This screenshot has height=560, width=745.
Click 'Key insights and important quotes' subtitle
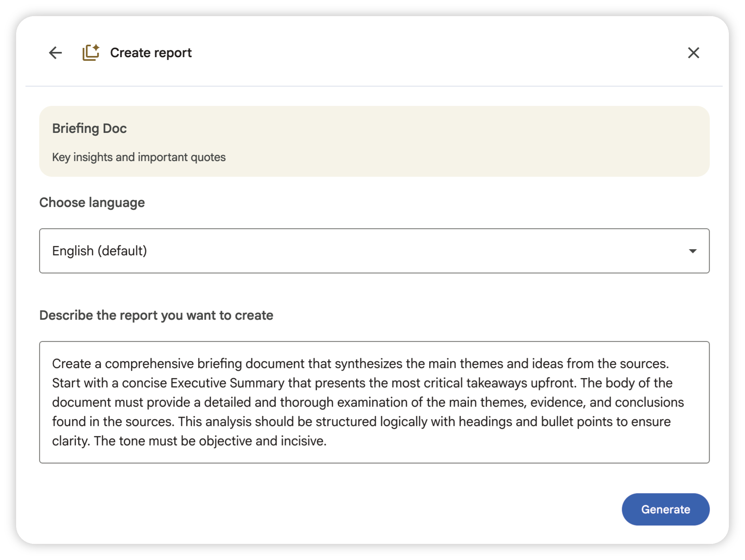coord(139,157)
